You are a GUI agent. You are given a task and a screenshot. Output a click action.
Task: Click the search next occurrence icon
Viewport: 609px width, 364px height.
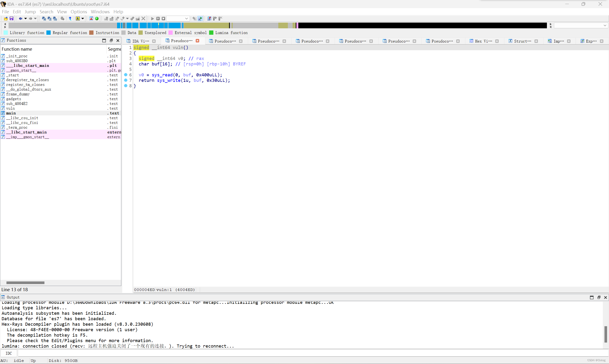coord(63,19)
